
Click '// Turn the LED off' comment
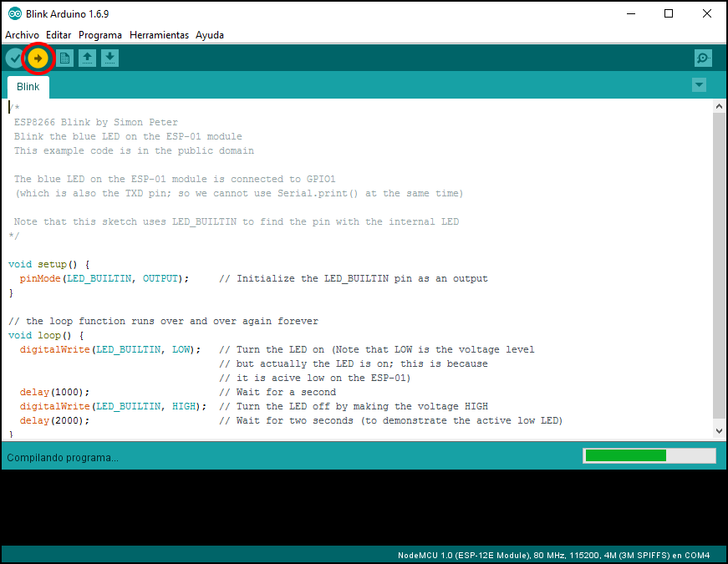click(x=354, y=406)
